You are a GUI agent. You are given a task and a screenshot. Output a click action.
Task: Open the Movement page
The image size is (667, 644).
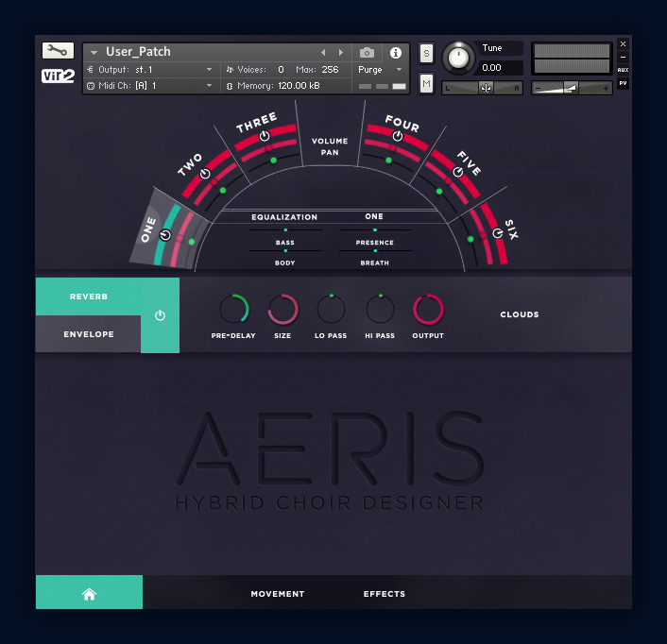(x=277, y=594)
